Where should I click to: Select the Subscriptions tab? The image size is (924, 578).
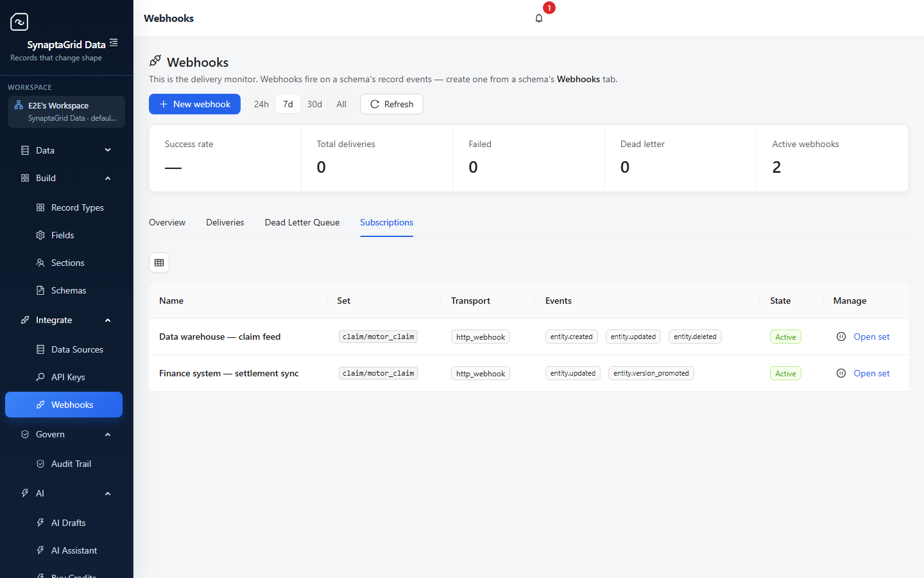pos(386,222)
